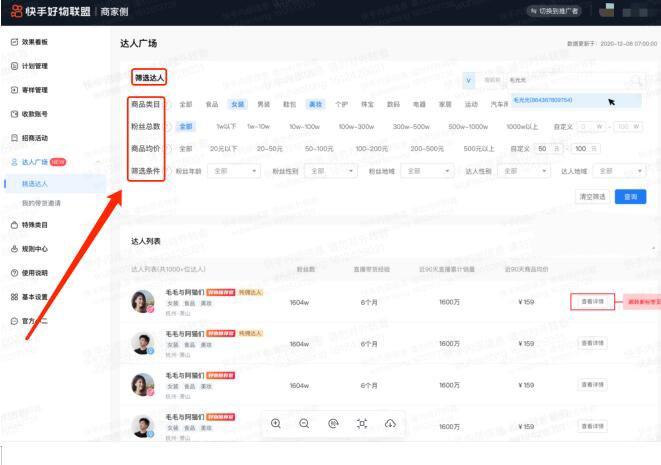
Task: Click the 效果看板 sidebar icon
Action: [x=14, y=42]
